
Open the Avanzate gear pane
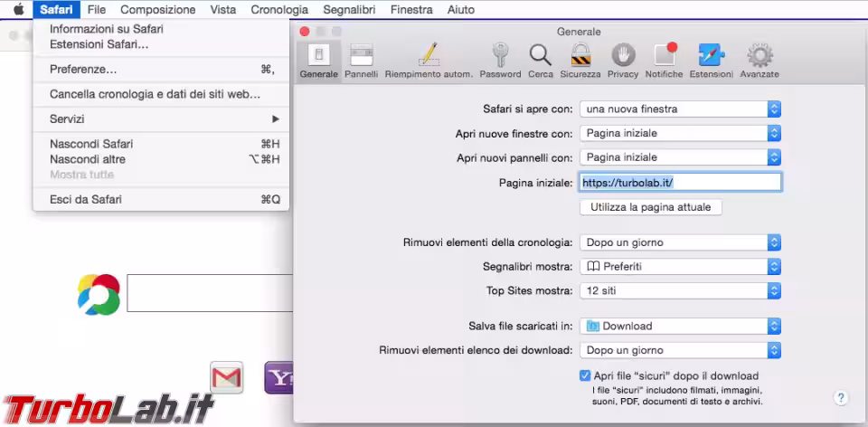click(x=759, y=60)
